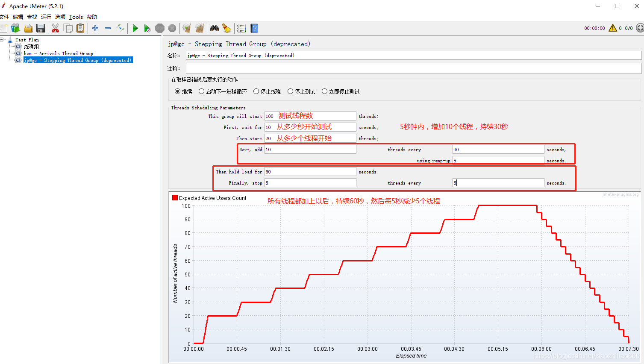Collapse all nodes with minus icon
Viewport: 644px width, 364px height.
[x=108, y=28]
